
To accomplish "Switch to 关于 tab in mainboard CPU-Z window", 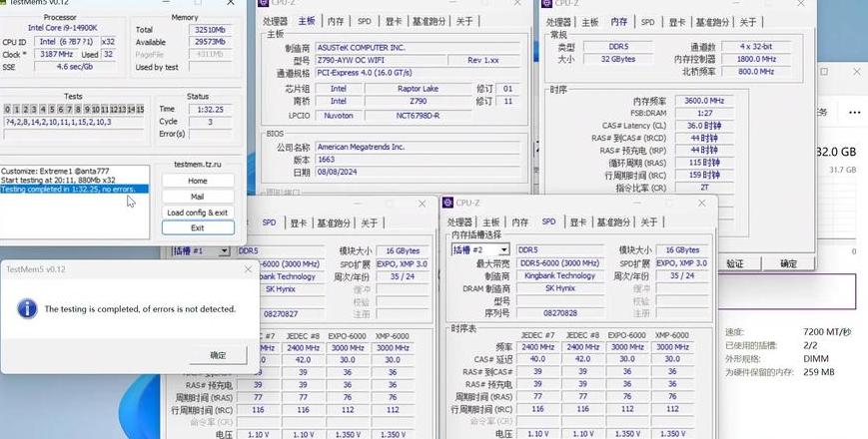I will coord(464,21).
